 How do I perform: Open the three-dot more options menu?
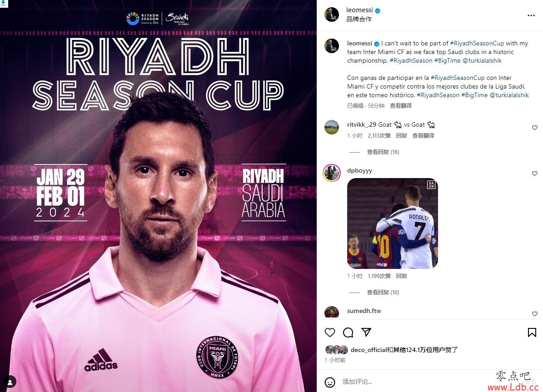[531, 15]
